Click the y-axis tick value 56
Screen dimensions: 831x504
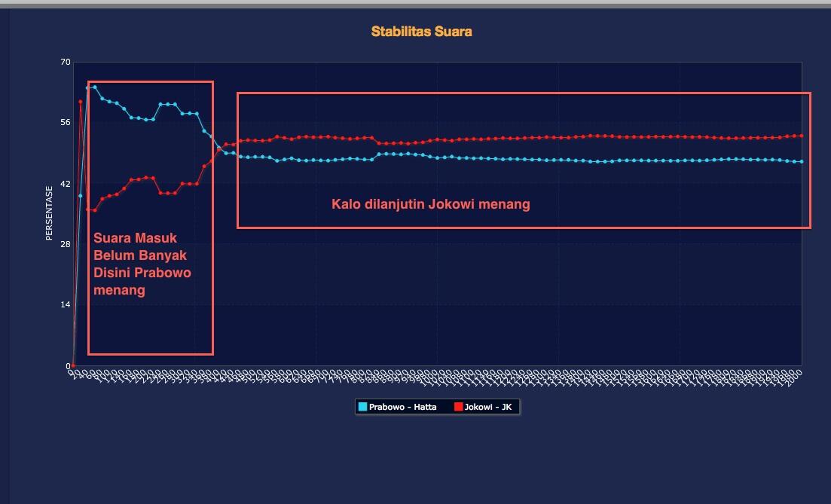(x=66, y=123)
